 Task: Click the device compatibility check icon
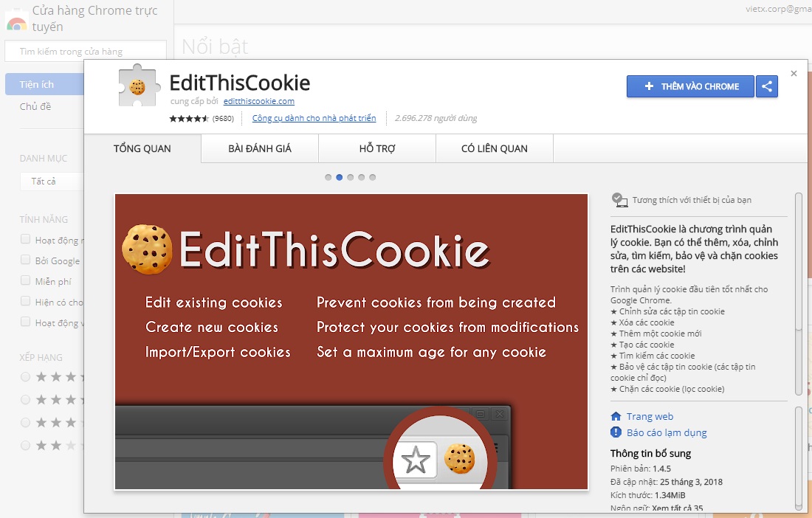(619, 200)
